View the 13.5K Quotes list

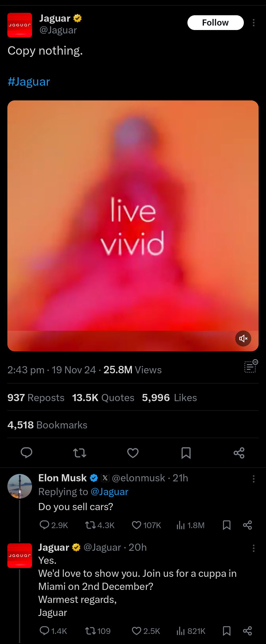[103, 397]
